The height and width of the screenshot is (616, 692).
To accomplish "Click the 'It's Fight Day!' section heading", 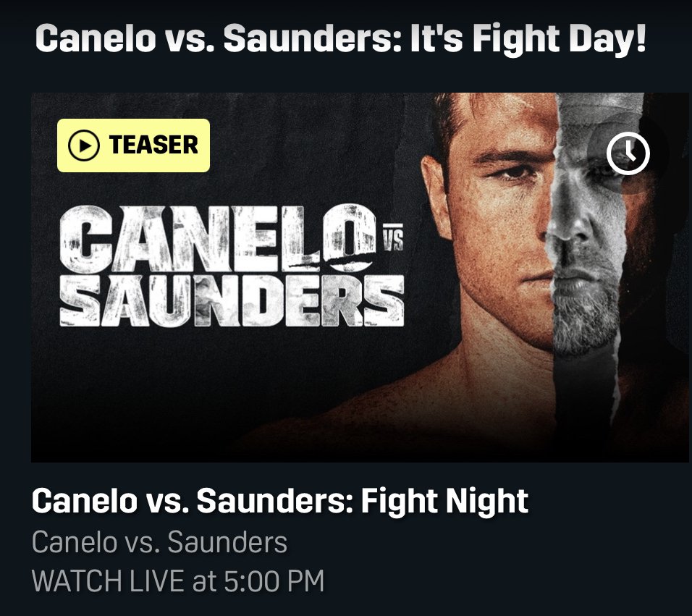I will click(528, 40).
